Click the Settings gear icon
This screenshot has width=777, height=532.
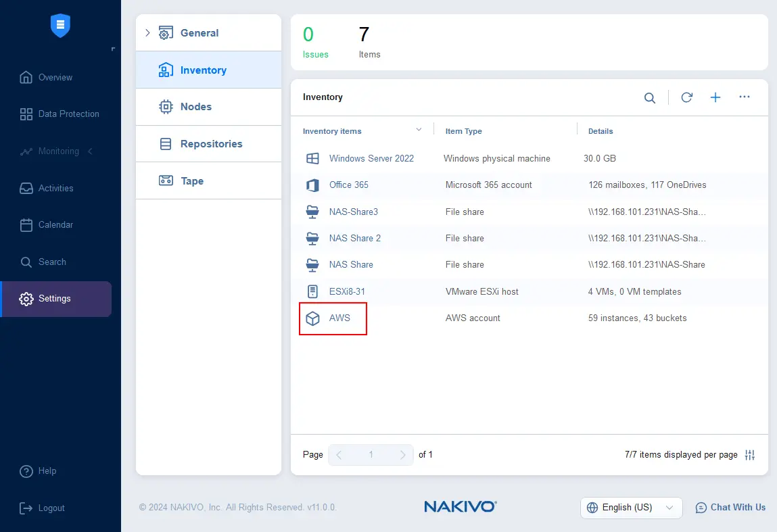click(x=26, y=299)
